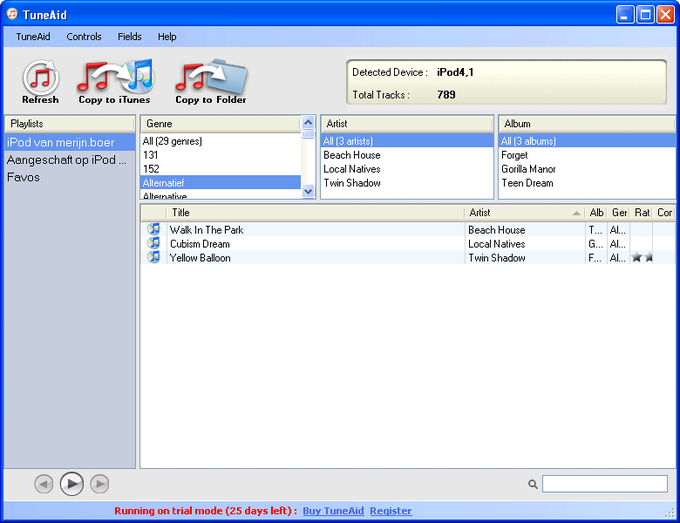Click the window resize grip in status bar
The width and height of the screenshot is (680, 523).
pos(670,513)
